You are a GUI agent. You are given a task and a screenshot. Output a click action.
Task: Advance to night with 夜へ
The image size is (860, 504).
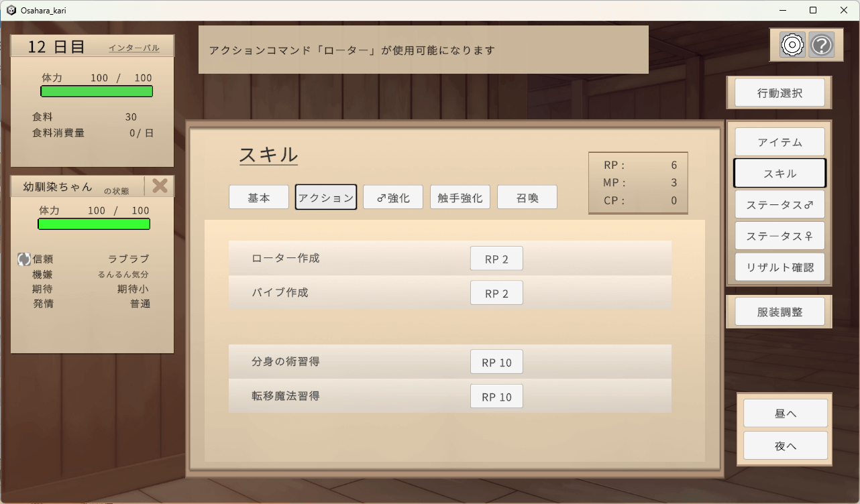tap(785, 446)
